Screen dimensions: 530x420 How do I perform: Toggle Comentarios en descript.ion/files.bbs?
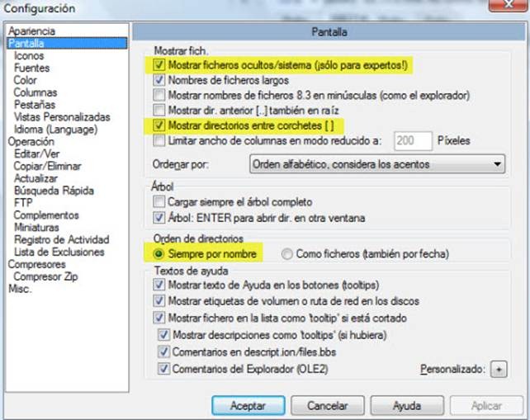point(164,352)
